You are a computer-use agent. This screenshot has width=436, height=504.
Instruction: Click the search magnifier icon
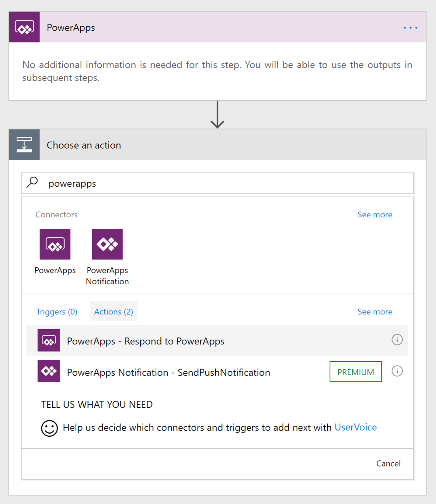(33, 182)
